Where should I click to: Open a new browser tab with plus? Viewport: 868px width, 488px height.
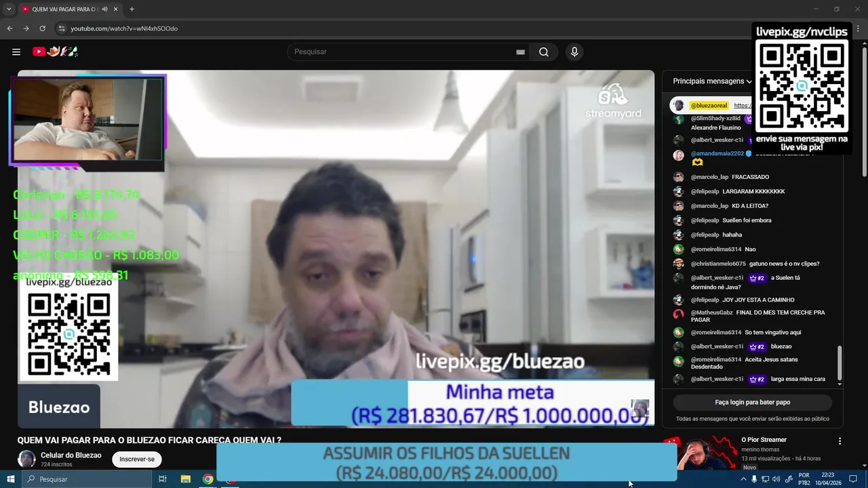[x=132, y=9]
